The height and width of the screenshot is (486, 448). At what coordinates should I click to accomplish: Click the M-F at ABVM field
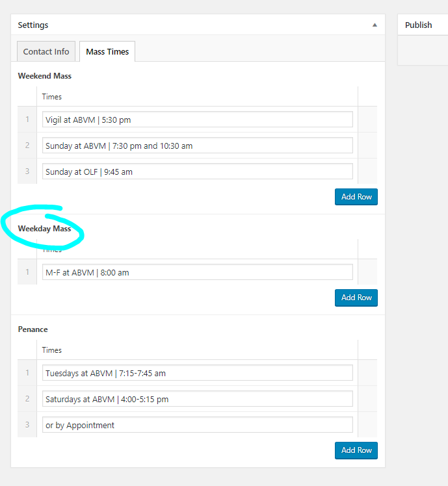[197, 272]
